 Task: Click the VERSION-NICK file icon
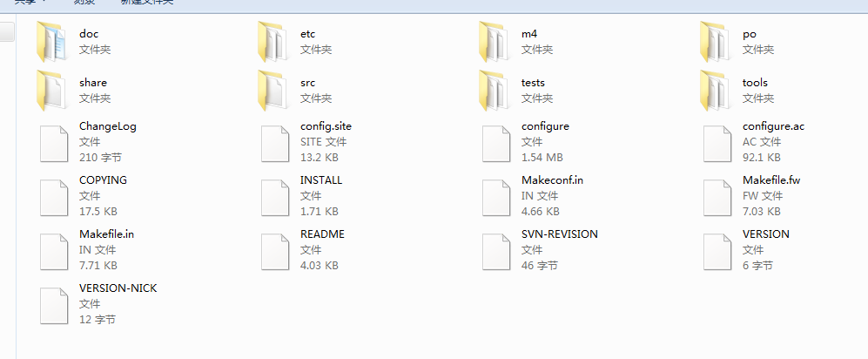[x=54, y=306]
